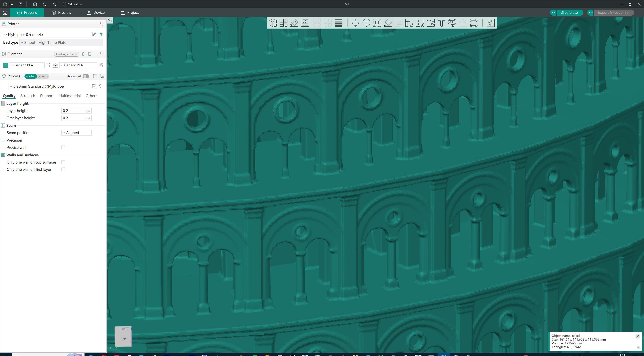Open the MyKlipper 0.4 nozzle printer dropdown
The image size is (644, 356).
[x=47, y=35]
